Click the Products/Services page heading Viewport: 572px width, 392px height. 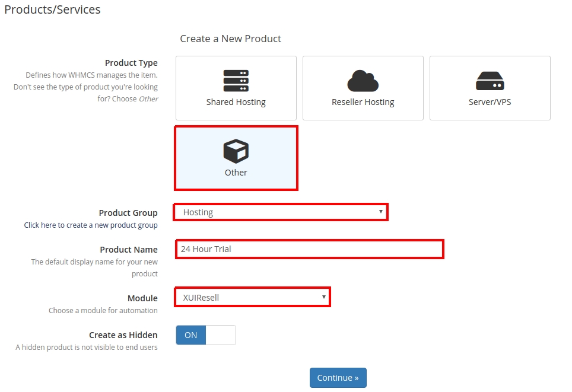tap(52, 10)
